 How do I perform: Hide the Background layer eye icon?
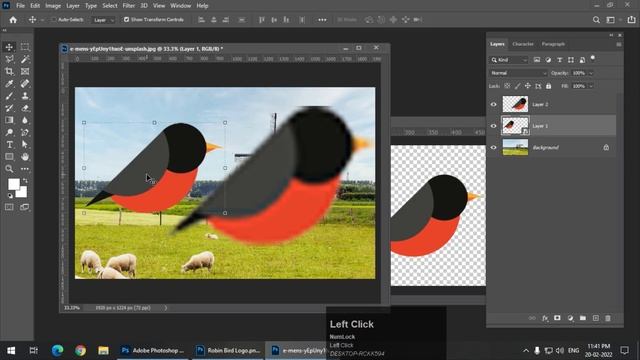pos(493,147)
